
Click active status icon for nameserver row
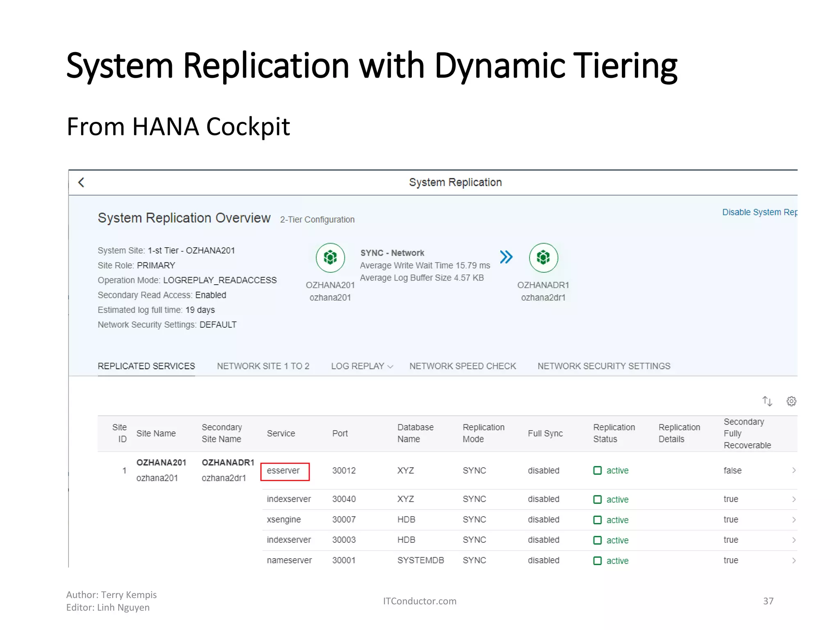pos(598,561)
